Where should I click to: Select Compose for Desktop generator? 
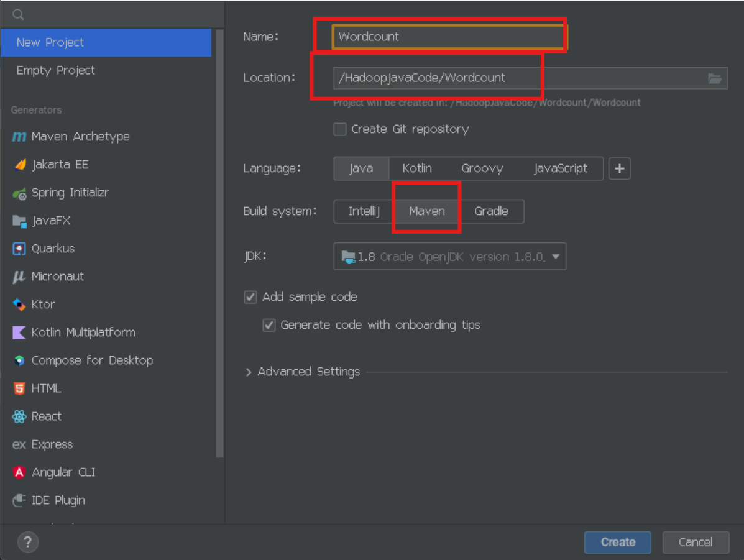106,360
